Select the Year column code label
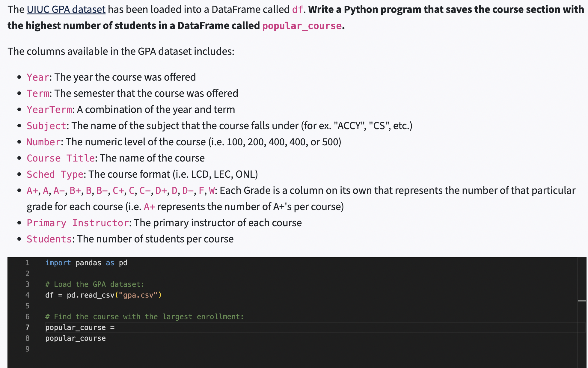The height and width of the screenshot is (368, 588). coord(37,77)
